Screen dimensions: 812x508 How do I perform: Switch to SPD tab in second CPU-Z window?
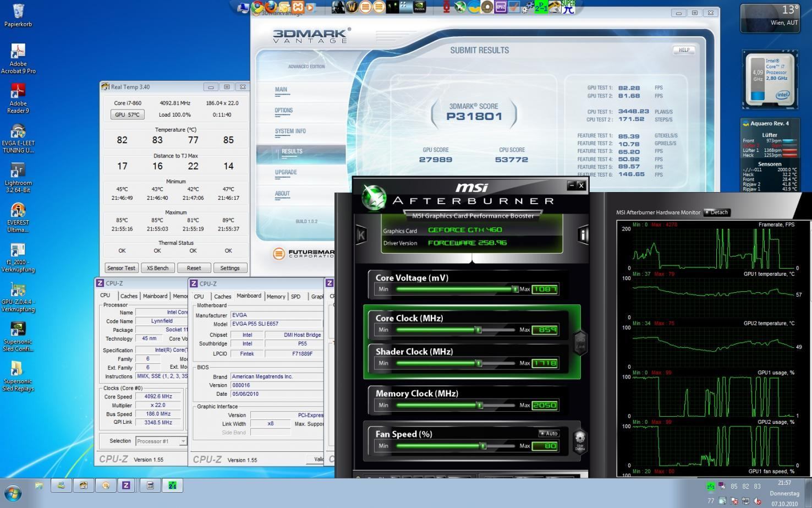tap(296, 297)
